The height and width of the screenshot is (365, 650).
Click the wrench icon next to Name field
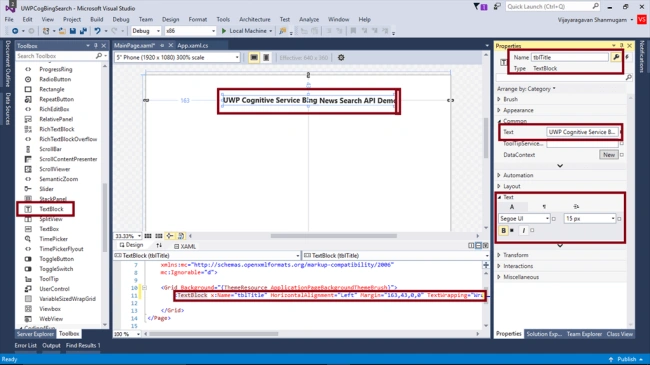[x=616, y=57]
